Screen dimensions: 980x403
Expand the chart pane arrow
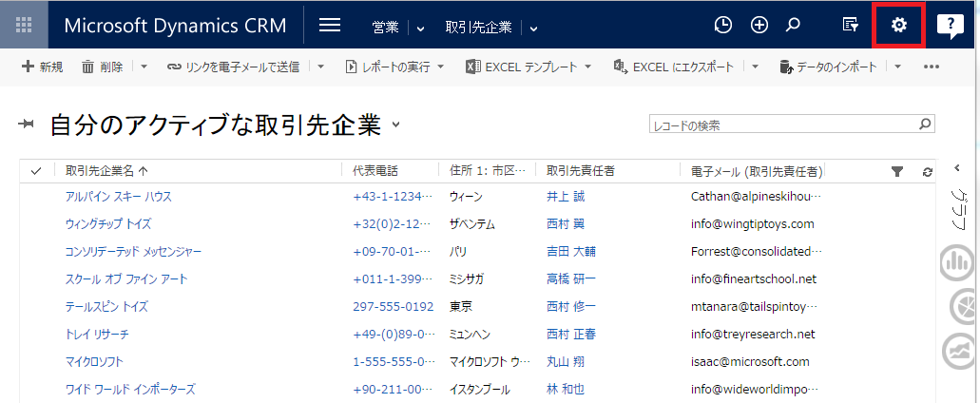[957, 167]
